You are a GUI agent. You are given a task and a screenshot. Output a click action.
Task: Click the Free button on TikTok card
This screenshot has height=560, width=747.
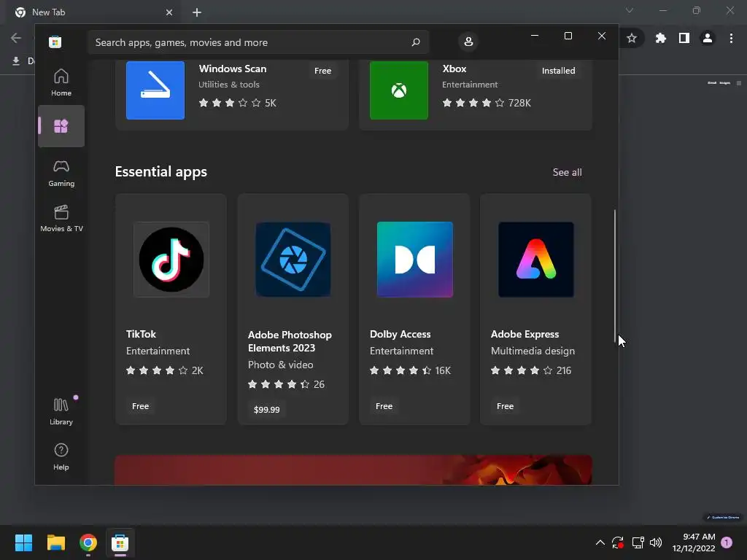[x=141, y=406]
